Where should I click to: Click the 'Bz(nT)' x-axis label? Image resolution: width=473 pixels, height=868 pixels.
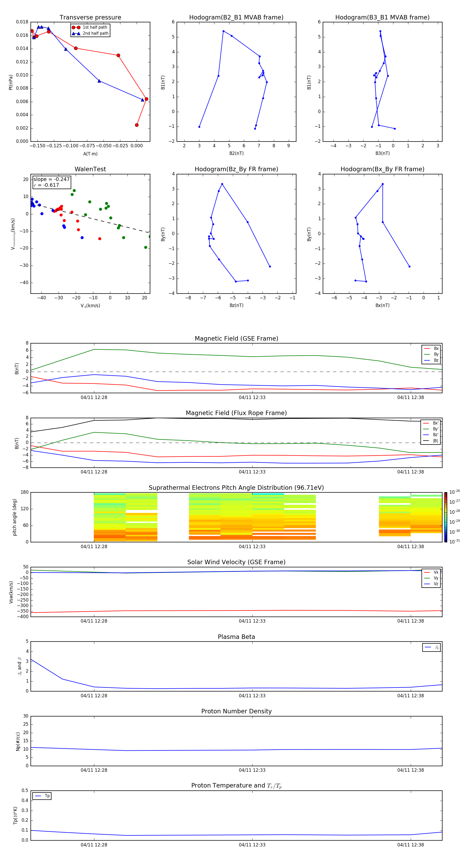[x=236, y=305]
